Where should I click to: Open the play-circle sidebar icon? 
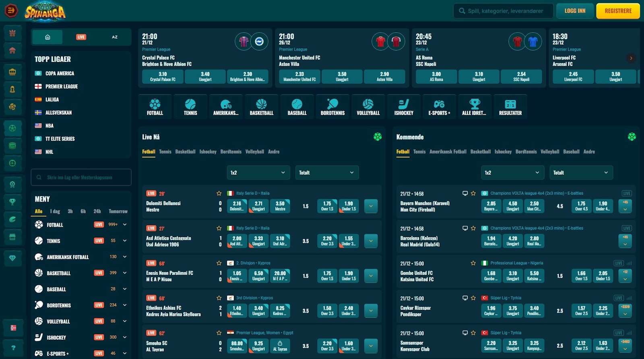tap(12, 163)
